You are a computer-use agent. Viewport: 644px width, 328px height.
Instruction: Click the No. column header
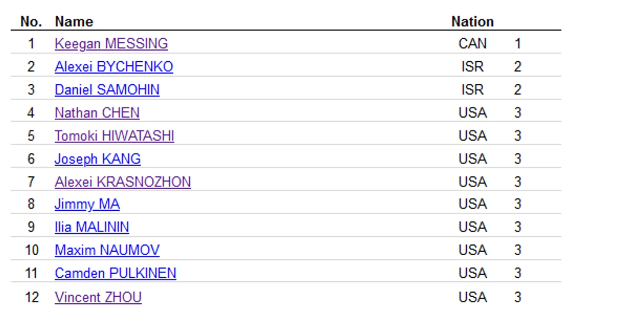[x=31, y=22]
